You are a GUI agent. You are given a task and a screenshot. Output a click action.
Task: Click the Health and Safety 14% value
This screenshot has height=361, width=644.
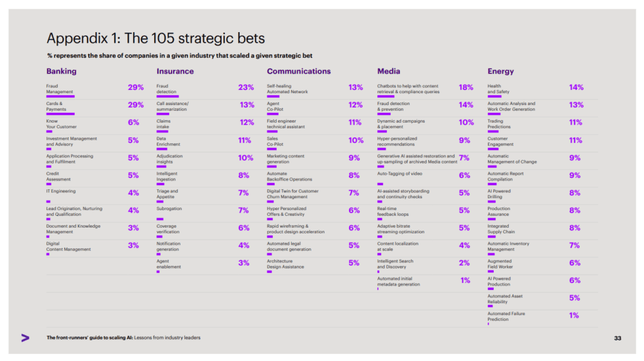[x=576, y=87]
